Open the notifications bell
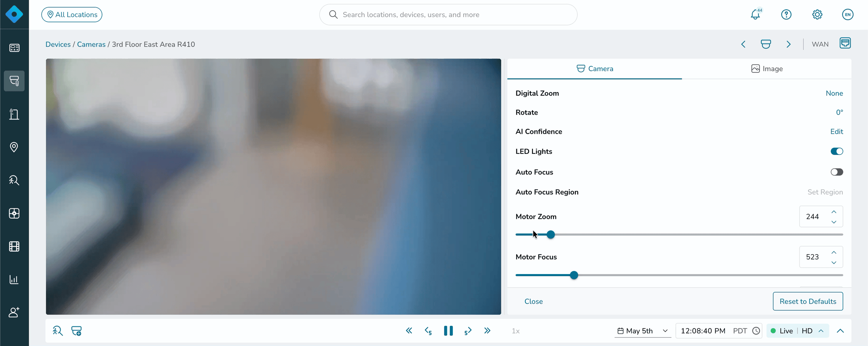 tap(756, 15)
